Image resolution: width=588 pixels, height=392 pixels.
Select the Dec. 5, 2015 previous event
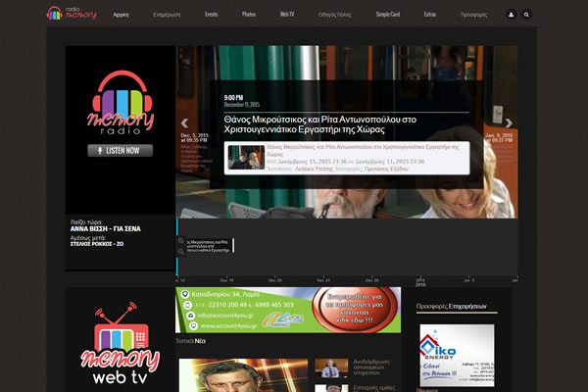tap(194, 137)
